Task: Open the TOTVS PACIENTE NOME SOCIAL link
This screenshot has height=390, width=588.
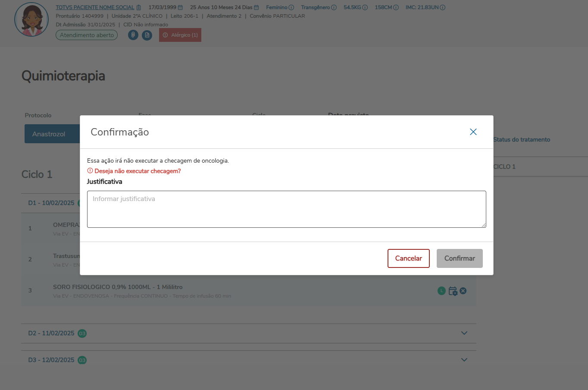Action: click(95, 7)
